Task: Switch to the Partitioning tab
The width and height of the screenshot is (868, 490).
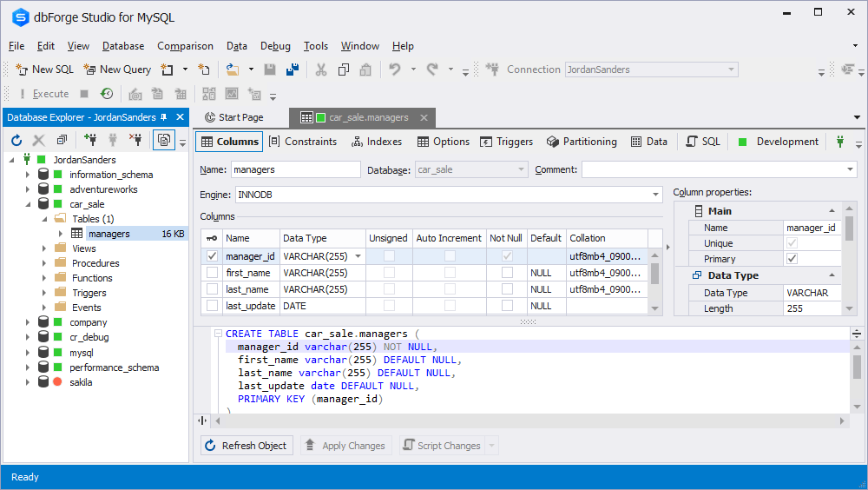Action: click(x=582, y=142)
